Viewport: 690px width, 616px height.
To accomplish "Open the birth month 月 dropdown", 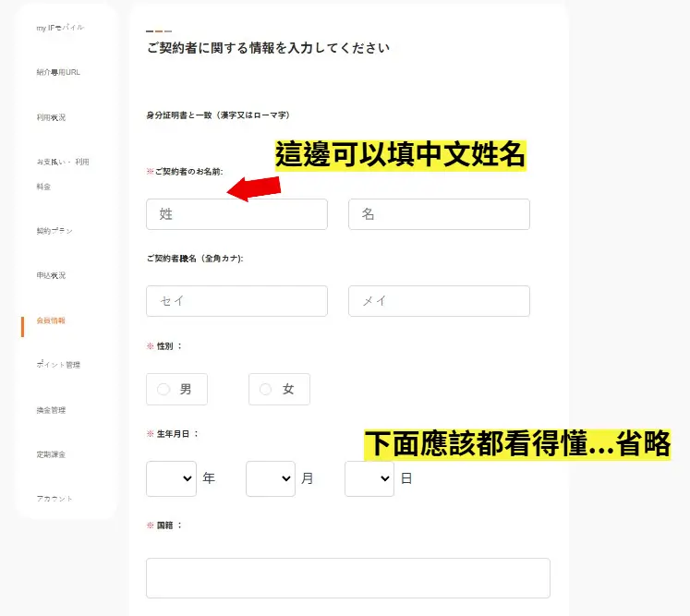I will (271, 478).
